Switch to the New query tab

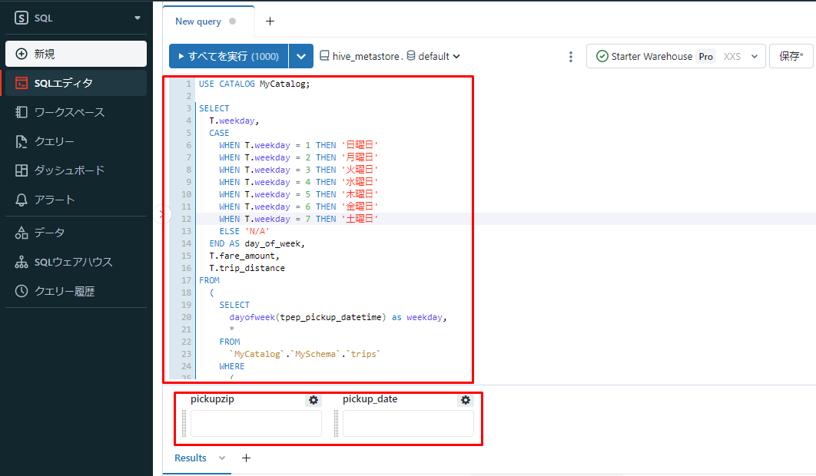(x=198, y=21)
